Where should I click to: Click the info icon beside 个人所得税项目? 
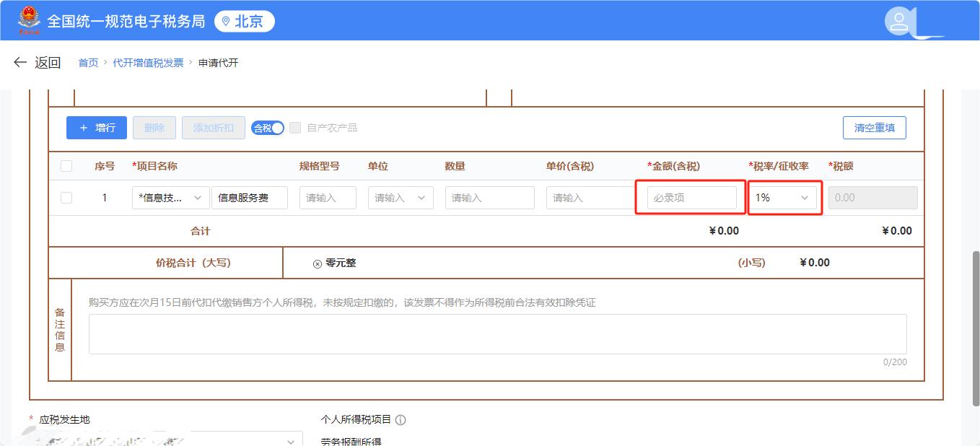(x=401, y=420)
